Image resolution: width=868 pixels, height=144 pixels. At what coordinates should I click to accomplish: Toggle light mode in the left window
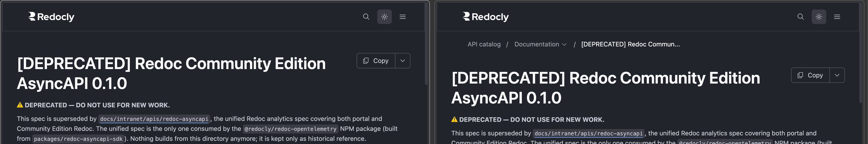[384, 17]
